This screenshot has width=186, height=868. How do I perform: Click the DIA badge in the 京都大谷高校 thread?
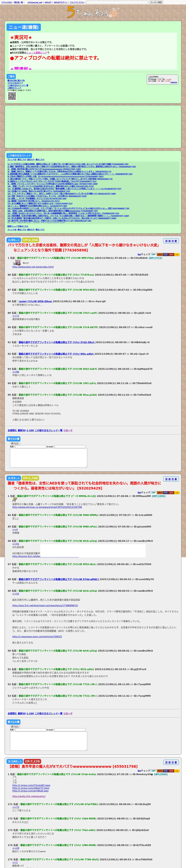[171, 254]
